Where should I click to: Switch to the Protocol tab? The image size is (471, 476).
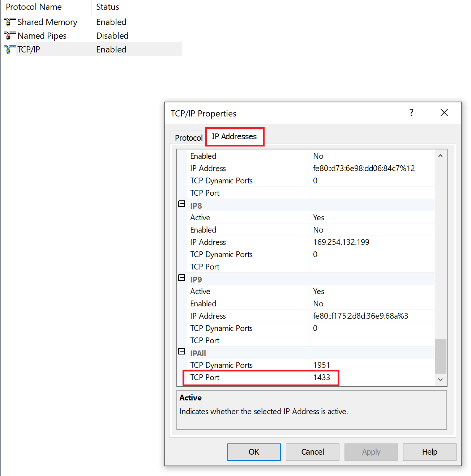(x=188, y=138)
